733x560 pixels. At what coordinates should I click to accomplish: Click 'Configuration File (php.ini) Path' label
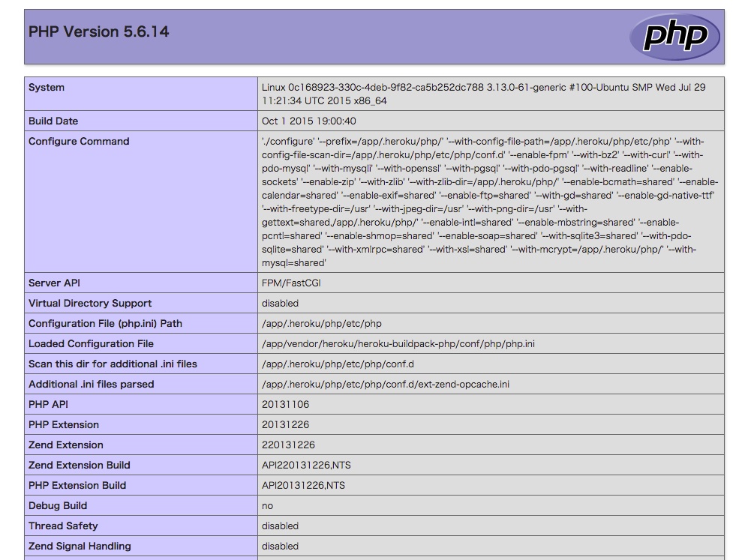[x=105, y=323]
